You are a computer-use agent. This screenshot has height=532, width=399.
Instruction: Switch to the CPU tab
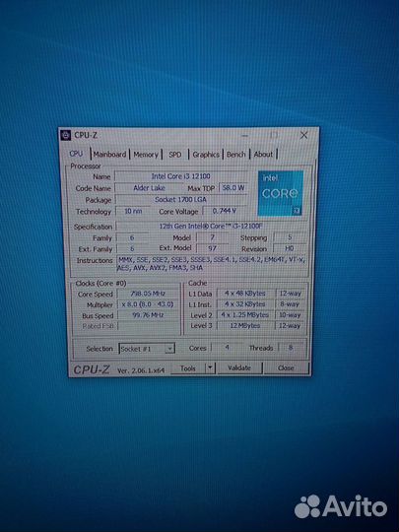(76, 154)
